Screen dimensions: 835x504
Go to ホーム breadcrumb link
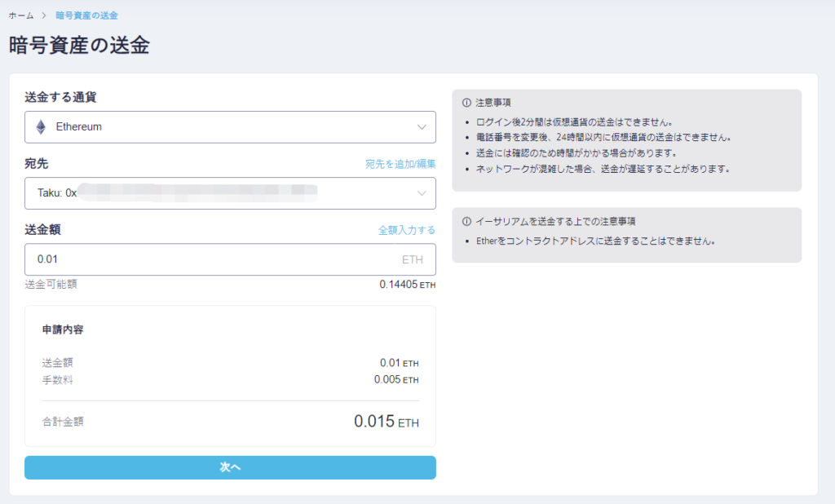pyautogui.click(x=21, y=15)
